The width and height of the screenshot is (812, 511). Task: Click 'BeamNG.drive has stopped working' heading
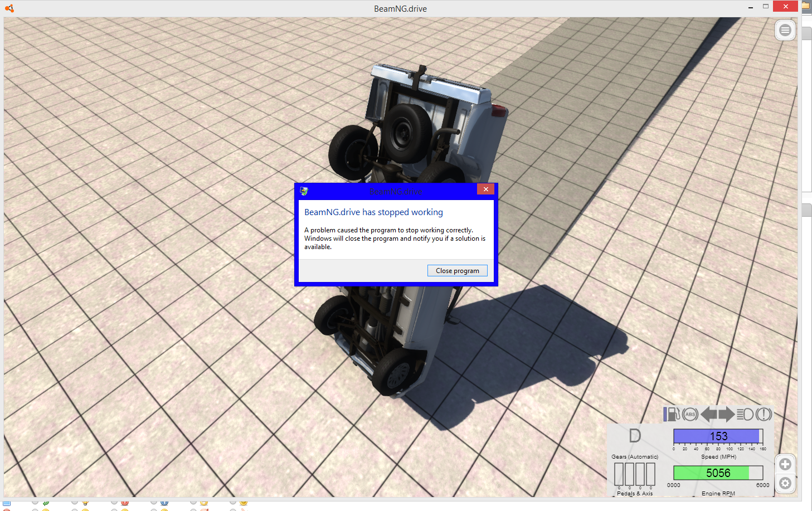[x=373, y=212]
